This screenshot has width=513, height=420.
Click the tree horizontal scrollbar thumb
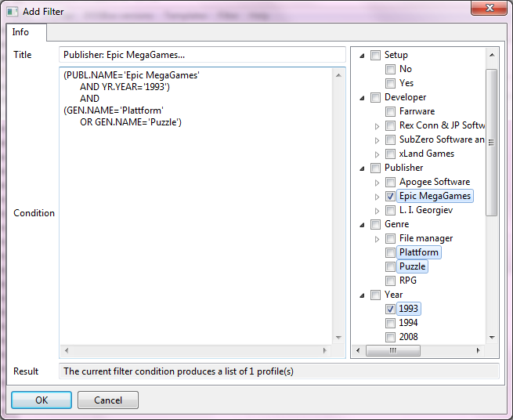pyautogui.click(x=393, y=350)
